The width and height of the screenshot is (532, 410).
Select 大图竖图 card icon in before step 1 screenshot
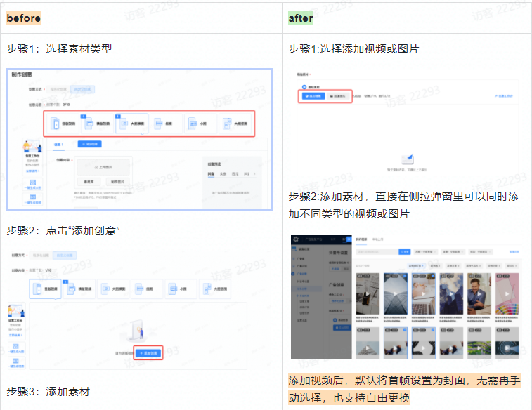click(227, 124)
